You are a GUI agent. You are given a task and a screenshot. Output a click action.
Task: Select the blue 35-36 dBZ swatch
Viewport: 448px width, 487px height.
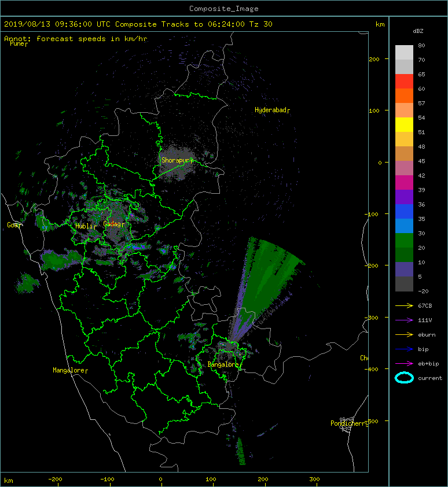tap(404, 211)
